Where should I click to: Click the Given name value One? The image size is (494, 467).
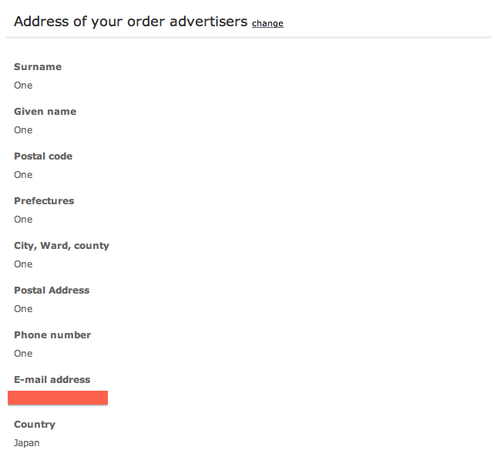tap(23, 130)
